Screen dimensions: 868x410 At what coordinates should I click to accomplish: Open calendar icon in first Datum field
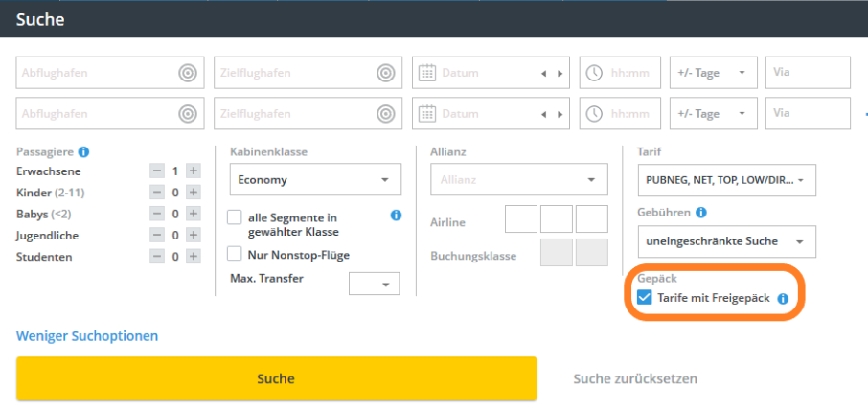[x=428, y=73]
